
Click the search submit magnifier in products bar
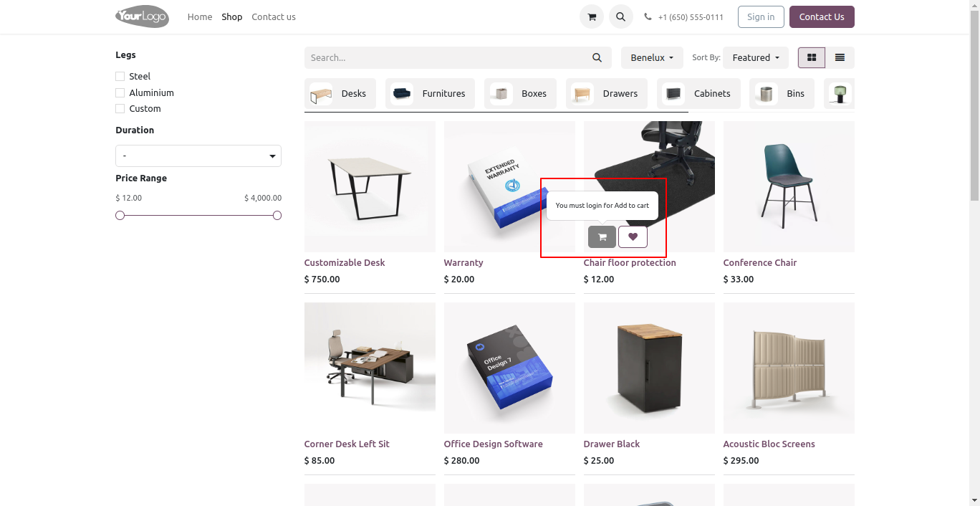click(597, 57)
